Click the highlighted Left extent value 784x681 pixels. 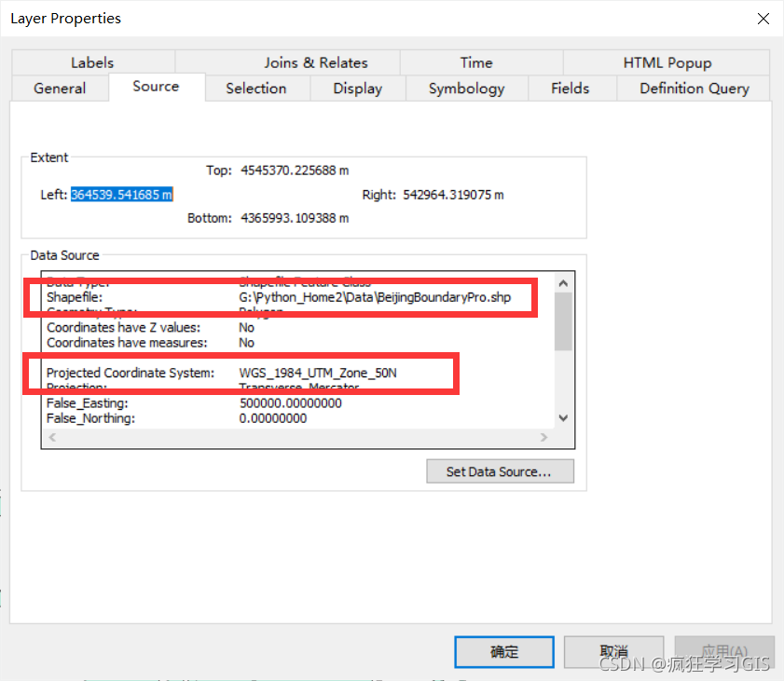[121, 195]
